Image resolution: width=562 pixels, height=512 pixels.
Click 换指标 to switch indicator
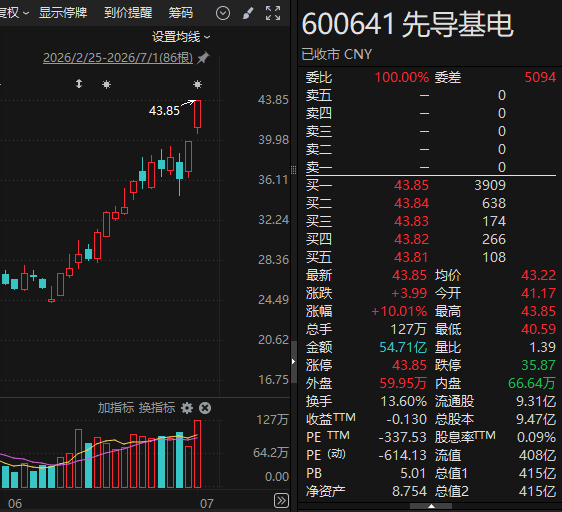157,408
